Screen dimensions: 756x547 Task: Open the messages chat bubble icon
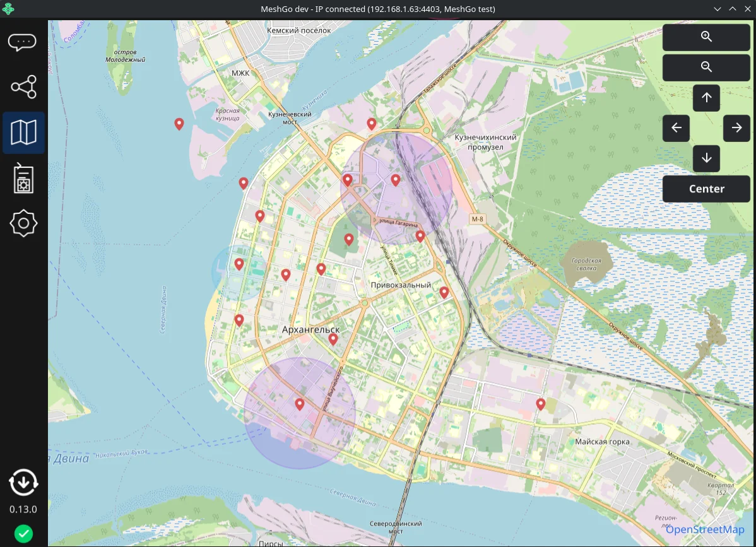[23, 42]
